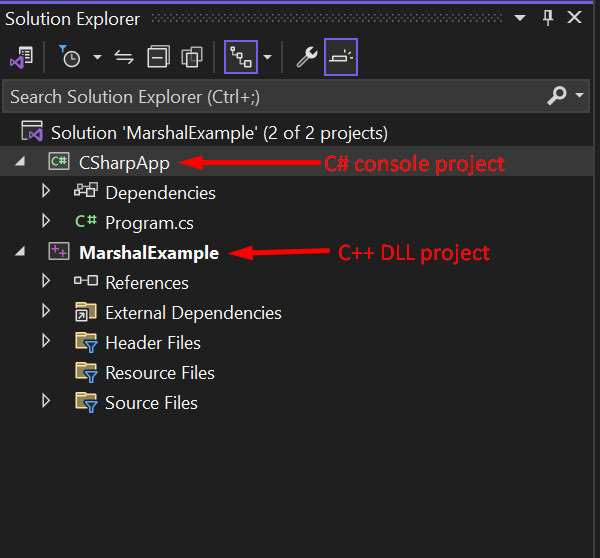This screenshot has width=600, height=558.
Task: Click Switch Views solution/folder icon
Action: 21,57
